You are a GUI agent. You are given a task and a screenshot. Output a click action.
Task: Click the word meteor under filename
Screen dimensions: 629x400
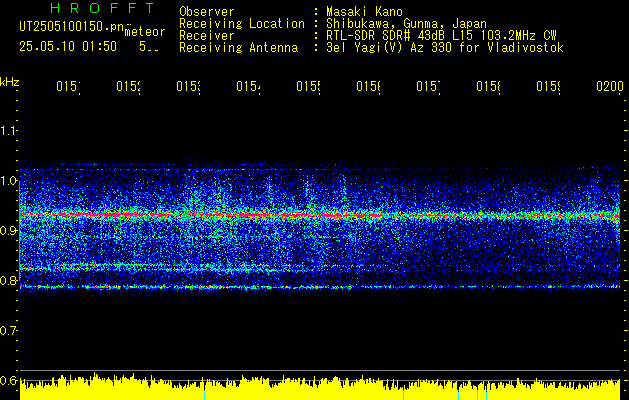[145, 32]
